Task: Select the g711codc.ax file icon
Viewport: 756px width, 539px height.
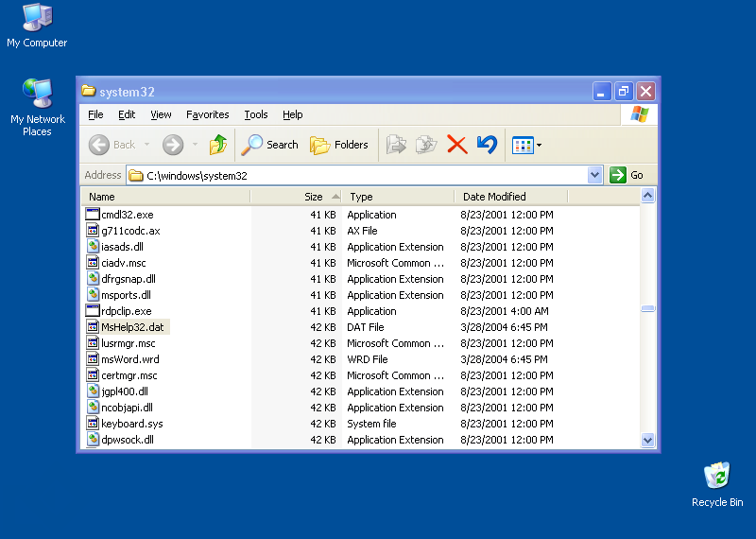Action: 92,230
